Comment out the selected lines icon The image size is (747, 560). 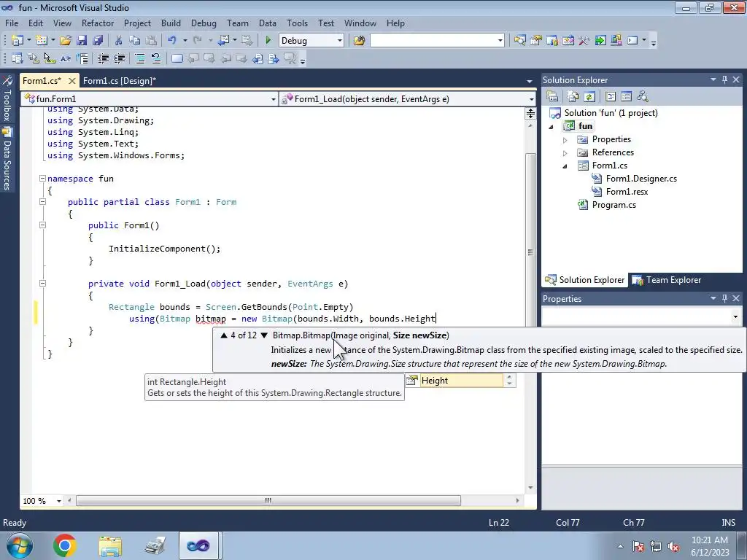140,58
